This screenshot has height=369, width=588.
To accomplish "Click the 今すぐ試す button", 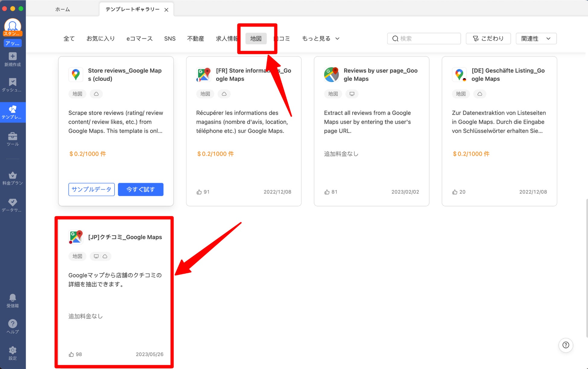I will coord(141,189).
